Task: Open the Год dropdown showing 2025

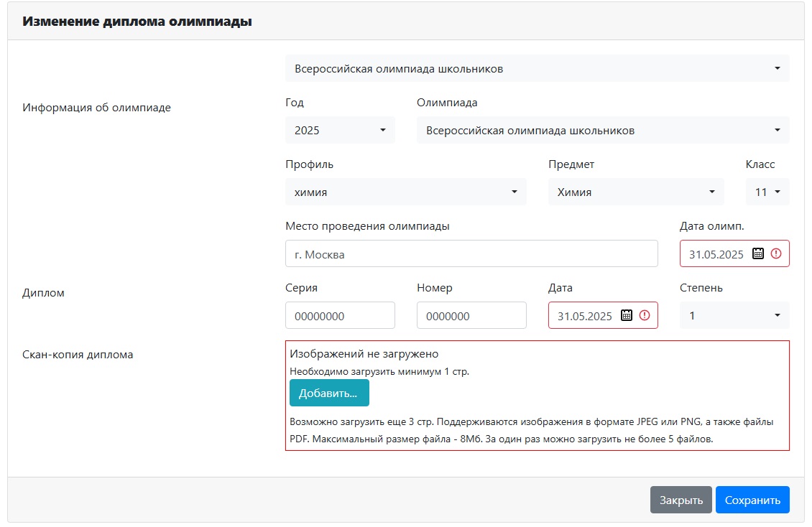Action: pos(340,131)
